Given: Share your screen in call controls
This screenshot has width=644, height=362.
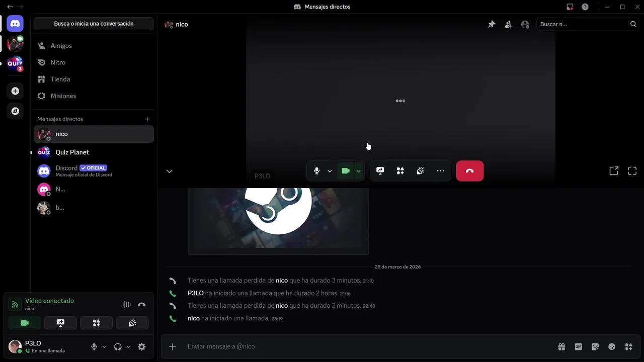Looking at the screenshot, I should point(380,171).
